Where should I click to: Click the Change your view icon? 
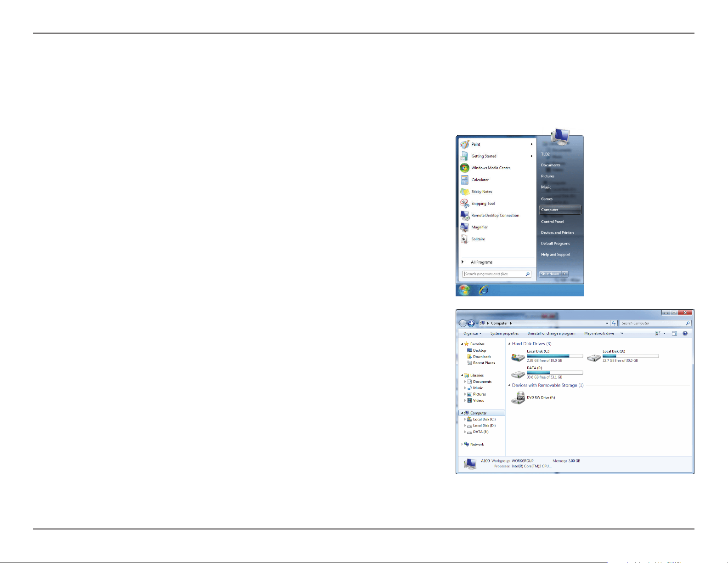pos(658,334)
